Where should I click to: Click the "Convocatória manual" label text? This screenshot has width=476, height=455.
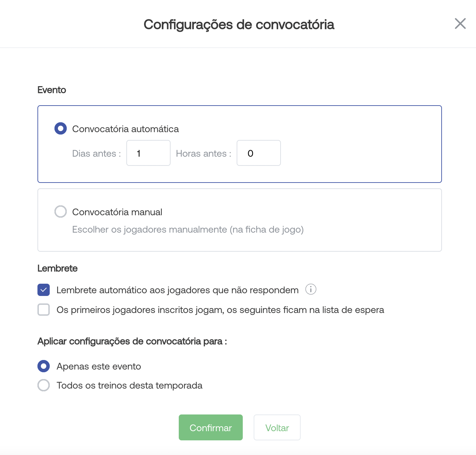click(117, 212)
